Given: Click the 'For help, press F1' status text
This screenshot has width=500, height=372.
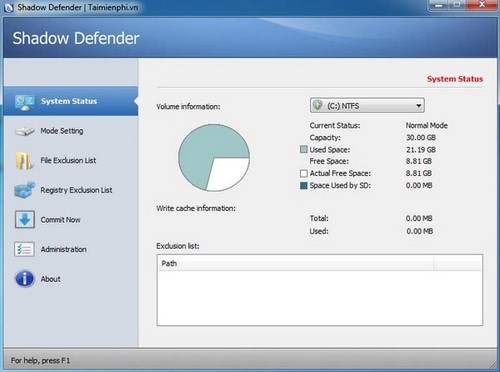Looking at the screenshot, I should [x=40, y=360].
